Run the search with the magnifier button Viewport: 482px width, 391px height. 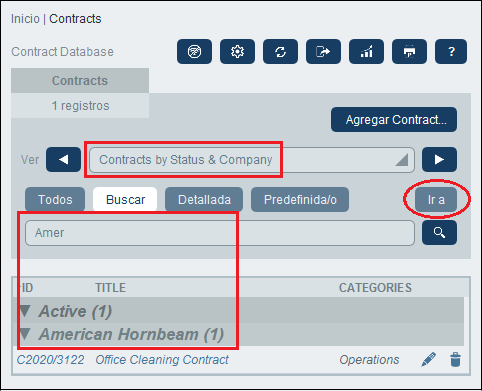pyautogui.click(x=439, y=232)
